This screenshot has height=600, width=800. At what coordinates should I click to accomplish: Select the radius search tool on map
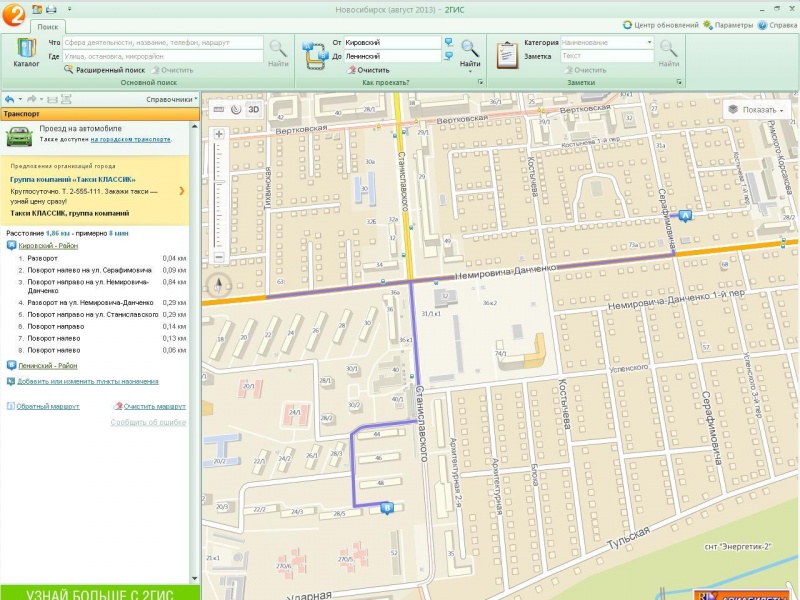(x=236, y=109)
